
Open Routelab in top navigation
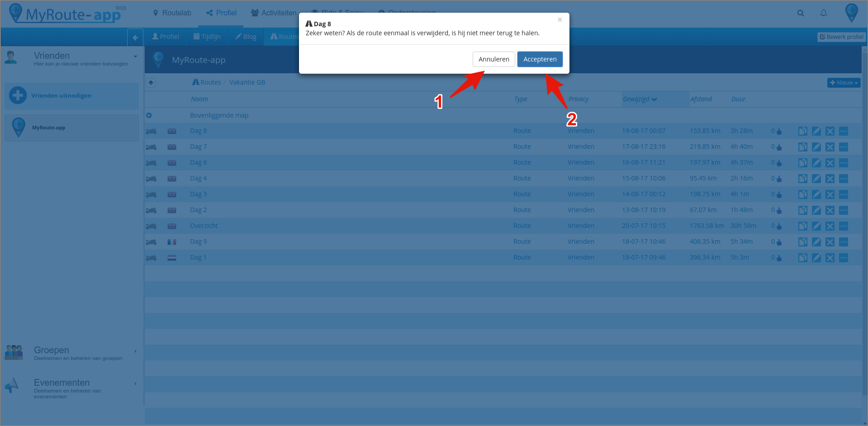point(172,13)
